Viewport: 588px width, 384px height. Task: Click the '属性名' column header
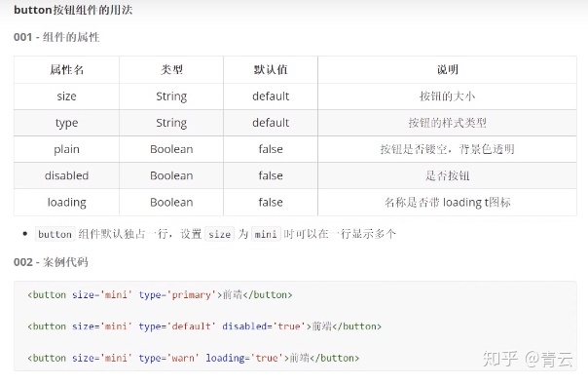coord(67,70)
